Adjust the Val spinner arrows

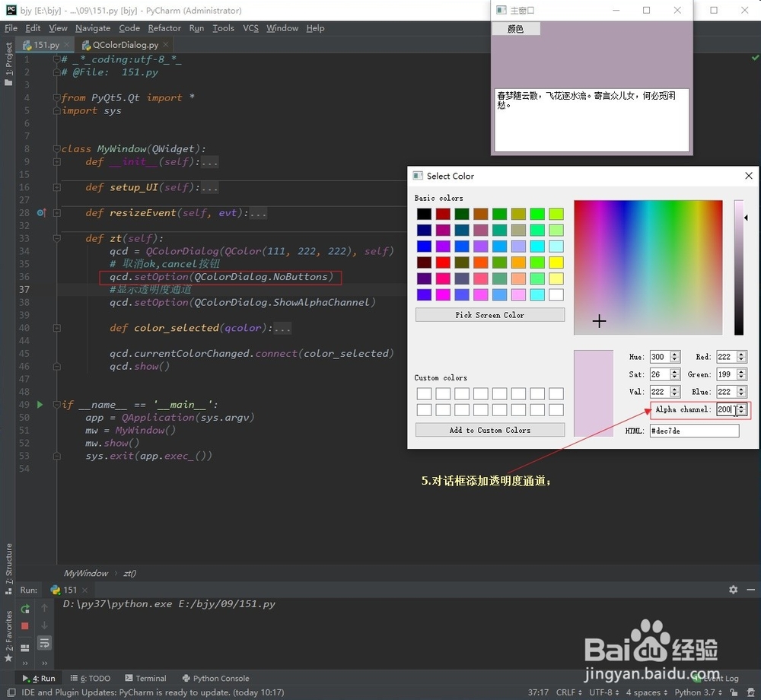[x=674, y=392]
